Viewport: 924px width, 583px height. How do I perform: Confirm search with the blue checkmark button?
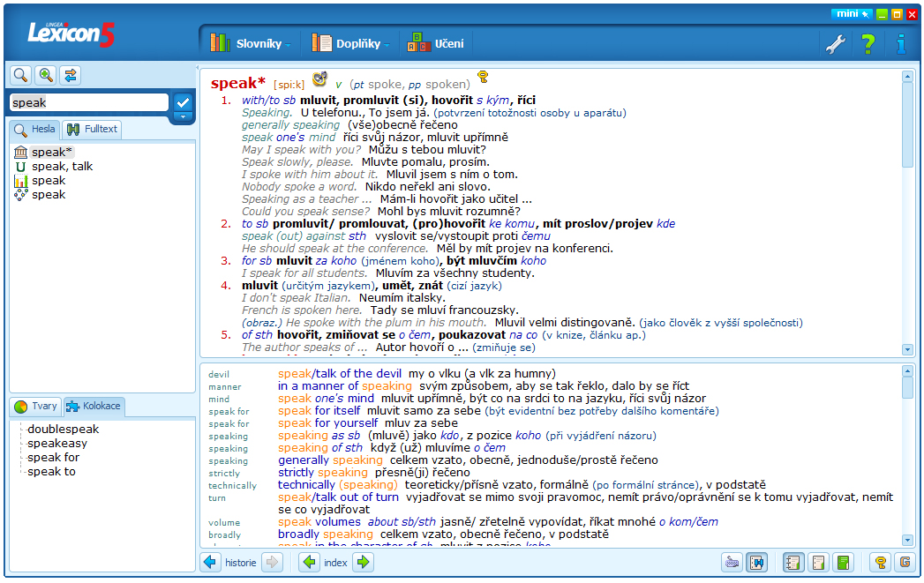(184, 101)
